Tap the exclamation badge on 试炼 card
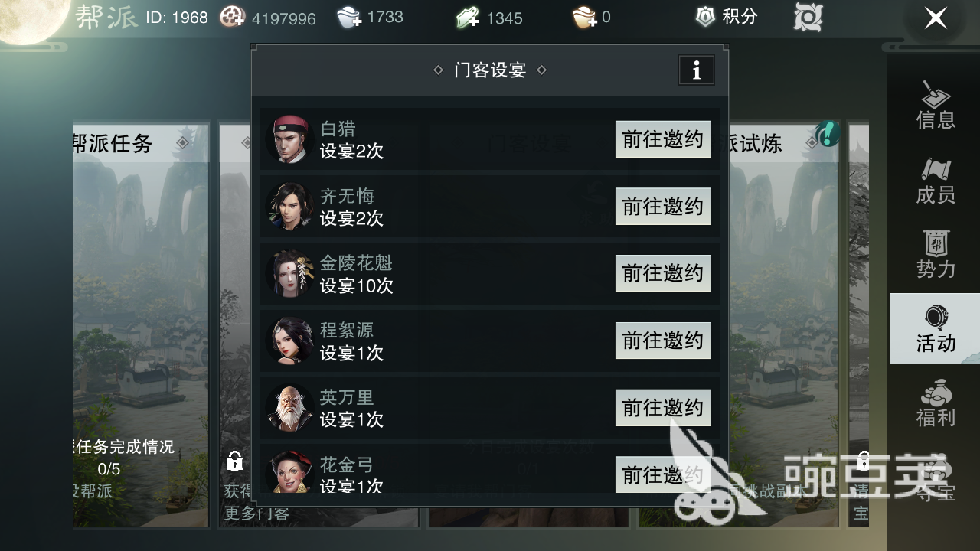The height and width of the screenshot is (551, 980). point(828,135)
